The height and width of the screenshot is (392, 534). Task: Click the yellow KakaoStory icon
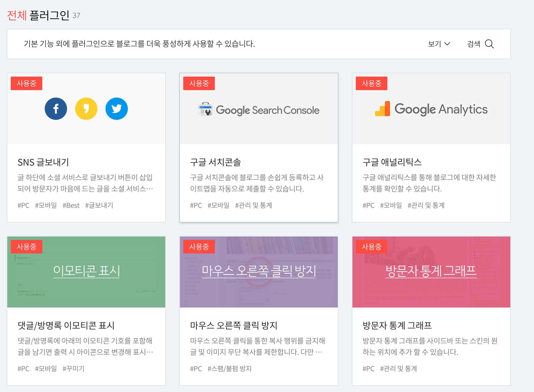(86, 109)
